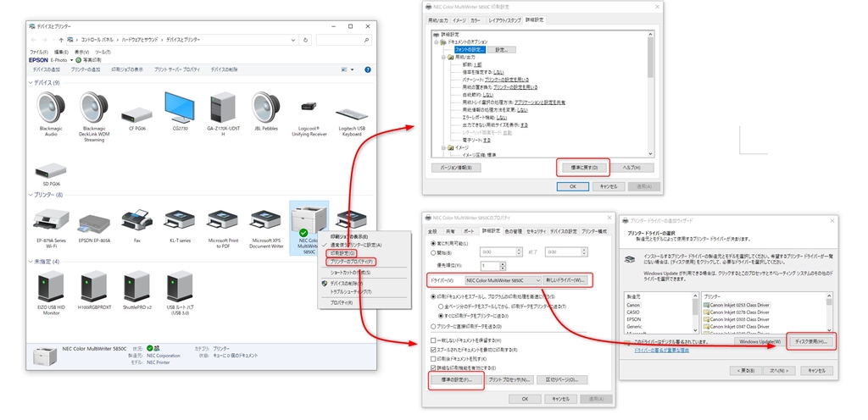Click the ディスク使用(H)... button
This screenshot has width=868, height=420.
(x=810, y=341)
